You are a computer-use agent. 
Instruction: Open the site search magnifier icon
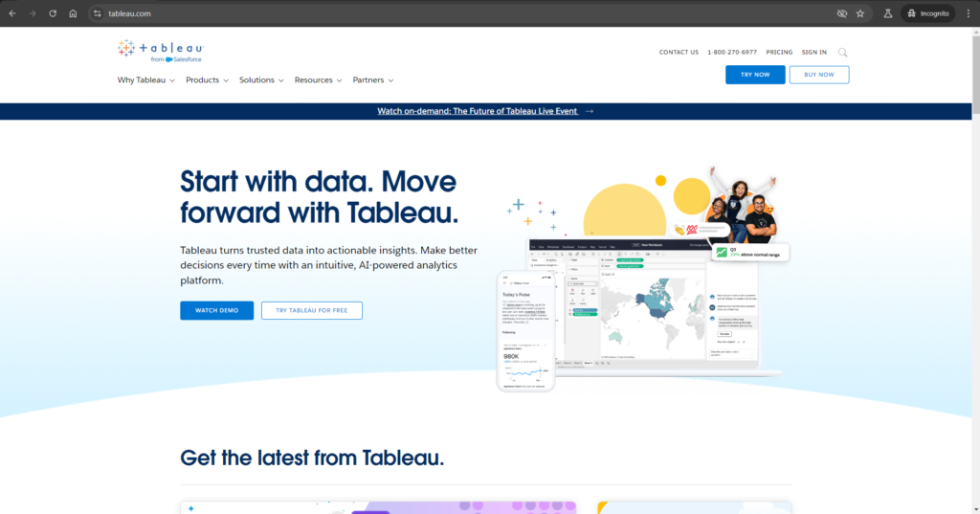(842, 53)
